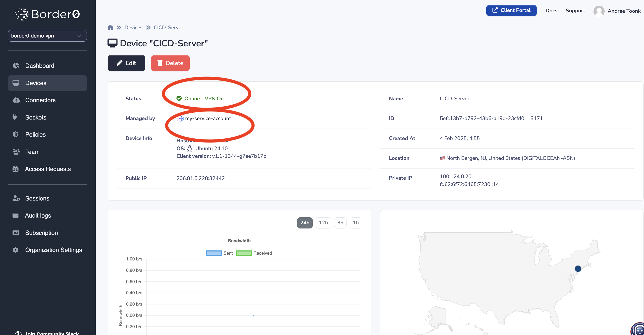Viewport: 644px width, 335px height.
Task: Click the Join Community Slack link
Action: pyautogui.click(x=47, y=333)
